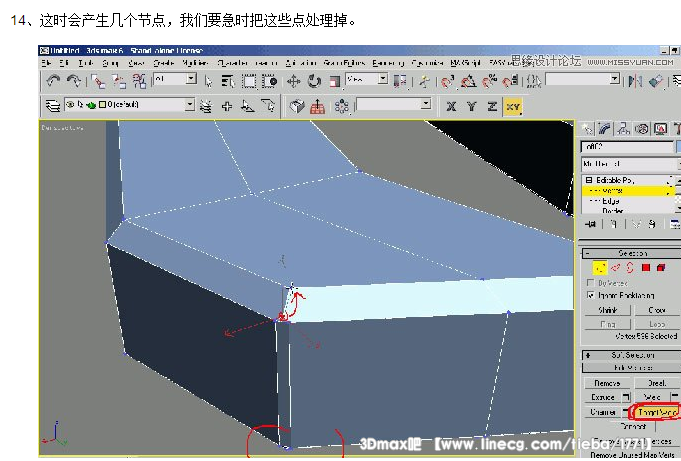
Task: Open the Select by Name list tool
Action: (x=228, y=81)
